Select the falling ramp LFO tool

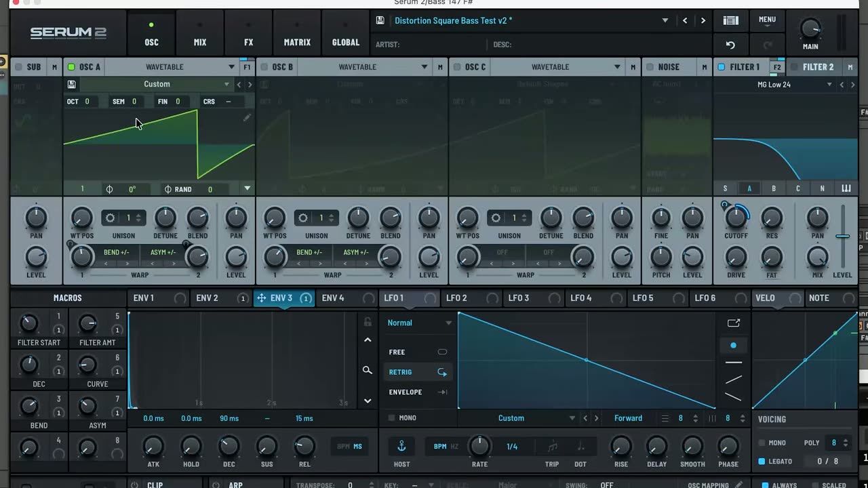tap(733, 396)
